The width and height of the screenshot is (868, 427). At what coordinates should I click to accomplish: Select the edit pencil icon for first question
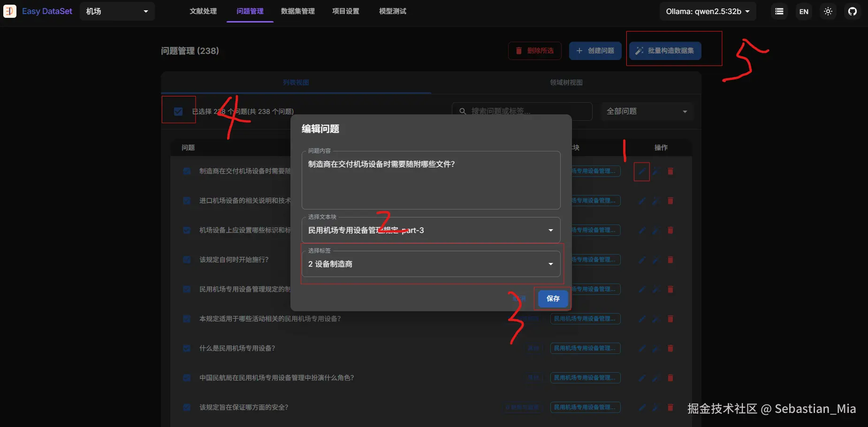pos(641,171)
